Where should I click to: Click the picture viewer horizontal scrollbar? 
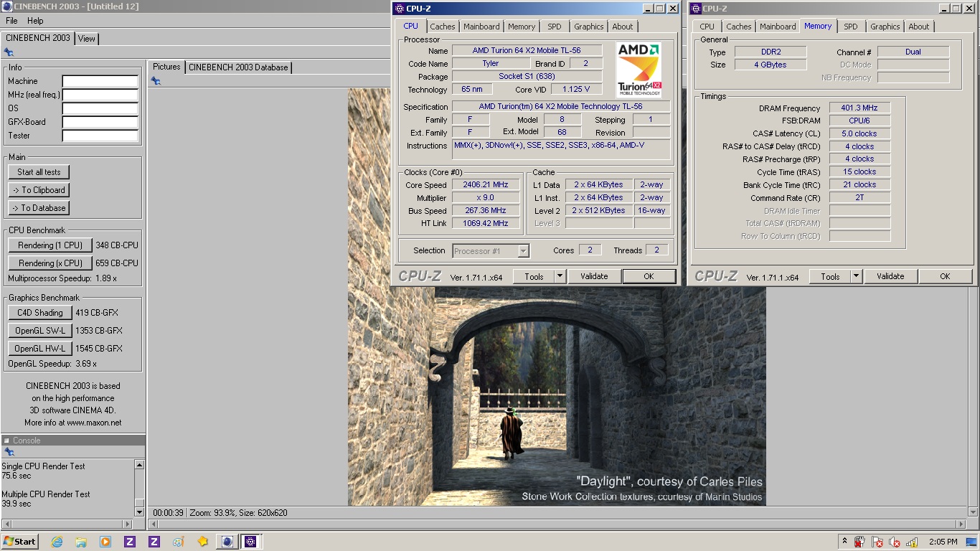(557, 524)
